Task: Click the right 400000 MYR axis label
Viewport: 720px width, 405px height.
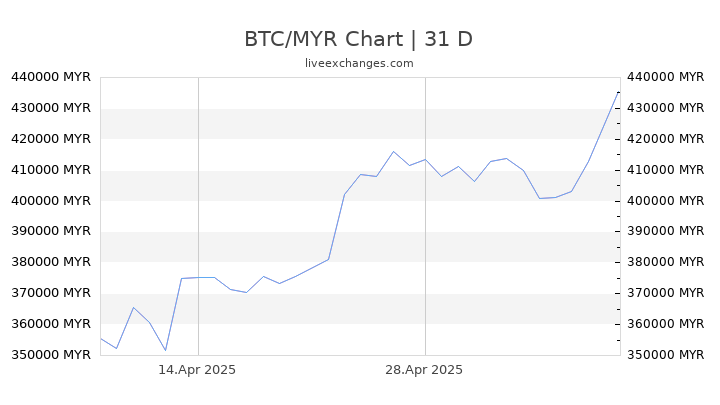Action: click(665, 201)
